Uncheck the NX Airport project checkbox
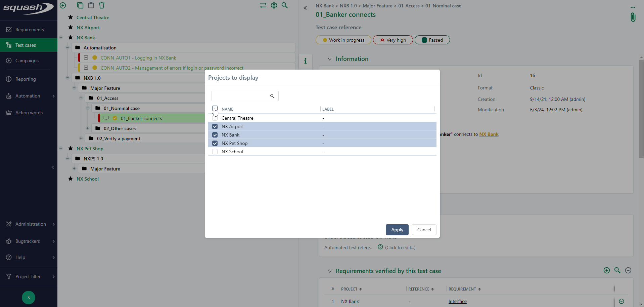The image size is (644, 307). pos(215,126)
